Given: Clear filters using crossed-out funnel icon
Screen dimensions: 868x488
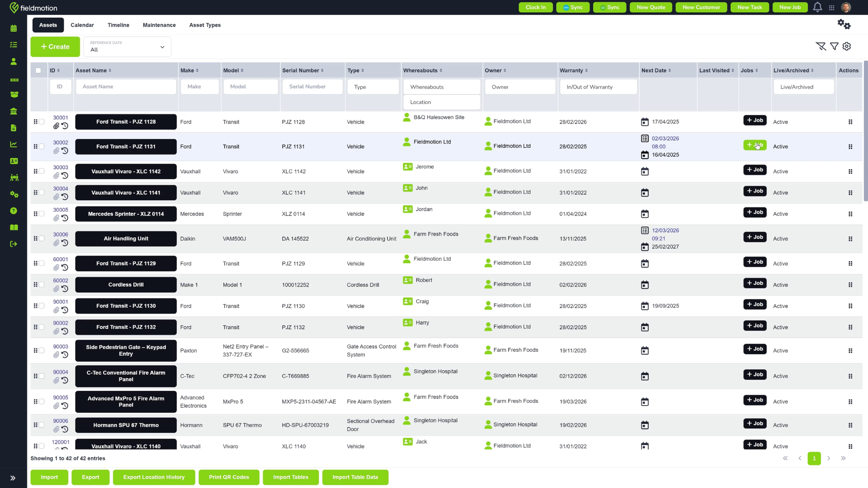Looking at the screenshot, I should click(x=820, y=46).
